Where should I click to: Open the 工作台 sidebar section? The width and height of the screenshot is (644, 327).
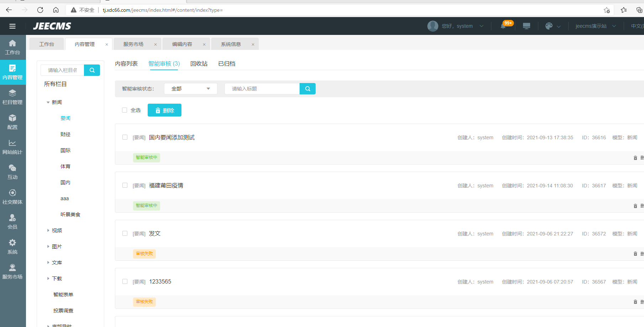click(x=12, y=47)
